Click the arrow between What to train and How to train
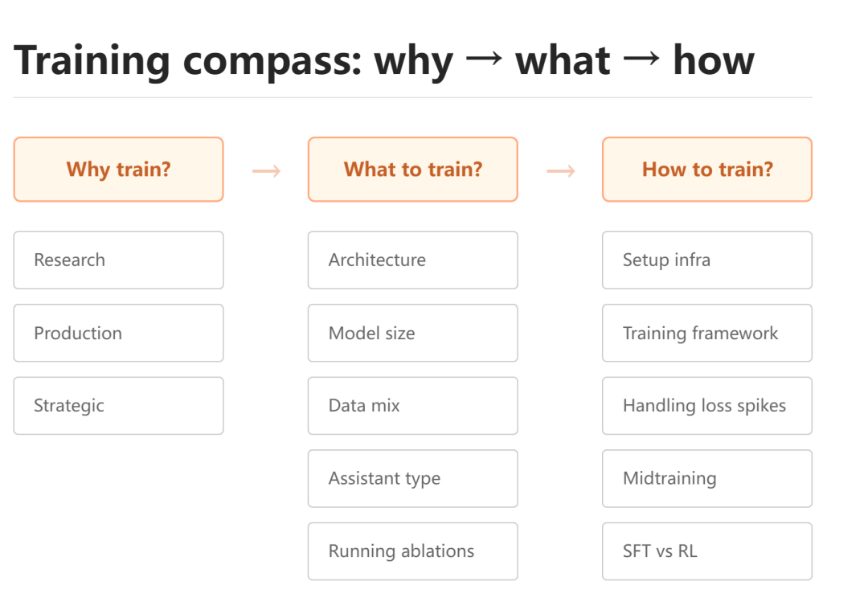 (x=560, y=170)
